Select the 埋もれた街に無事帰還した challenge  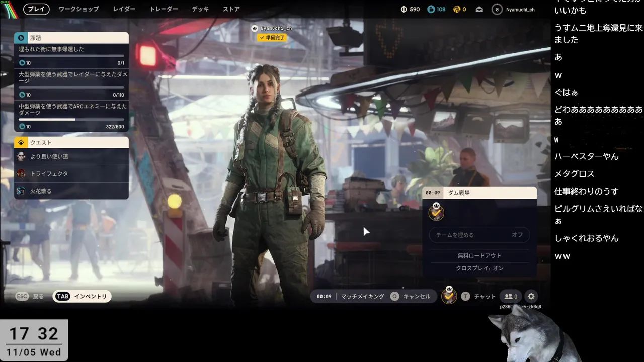point(51,49)
